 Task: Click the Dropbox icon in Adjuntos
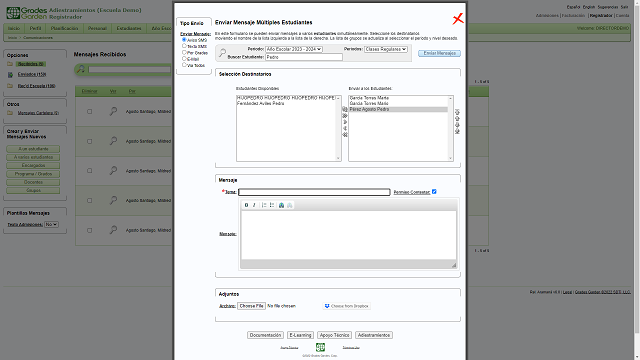[327, 306]
